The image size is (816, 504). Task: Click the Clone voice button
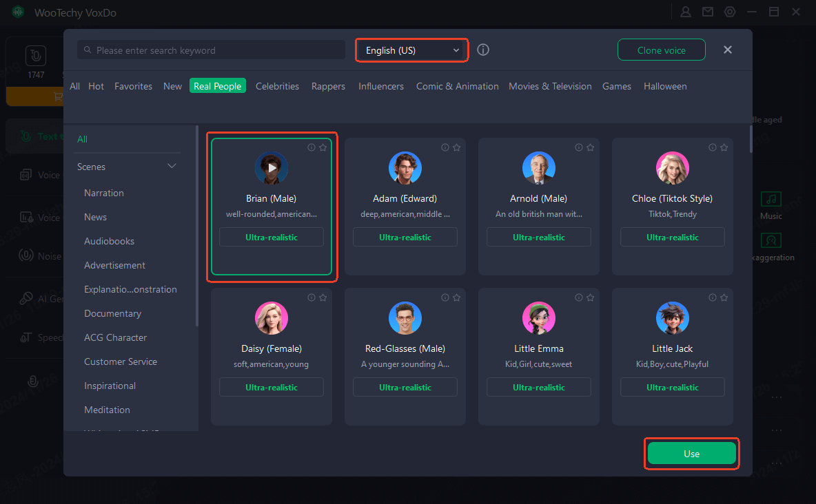661,50
